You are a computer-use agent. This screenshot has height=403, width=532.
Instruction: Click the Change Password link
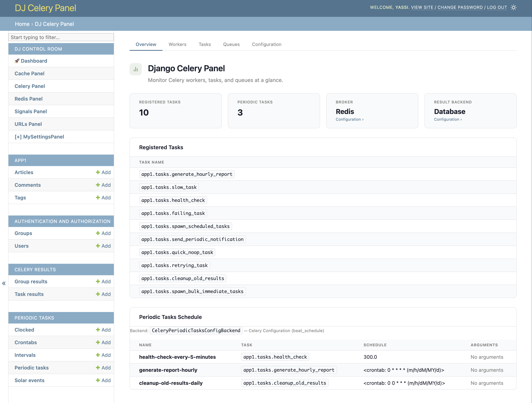click(460, 7)
